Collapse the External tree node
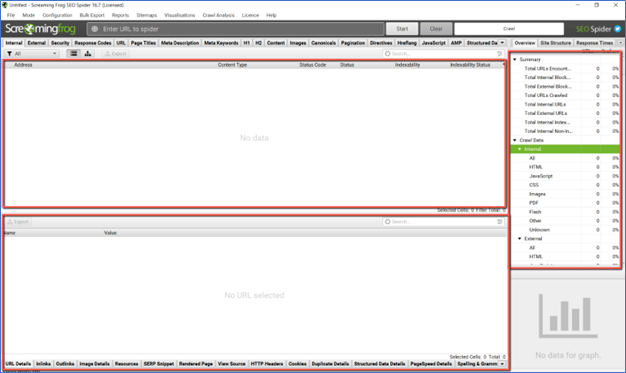 click(x=520, y=238)
